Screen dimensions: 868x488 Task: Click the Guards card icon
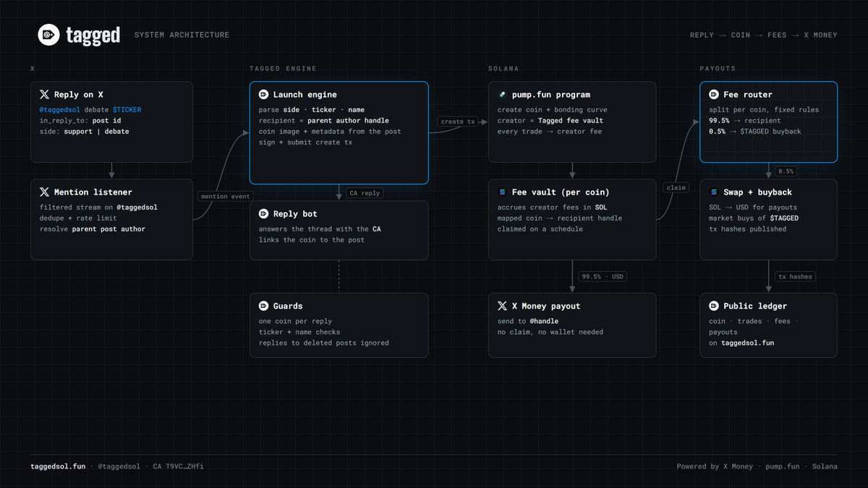(x=263, y=306)
